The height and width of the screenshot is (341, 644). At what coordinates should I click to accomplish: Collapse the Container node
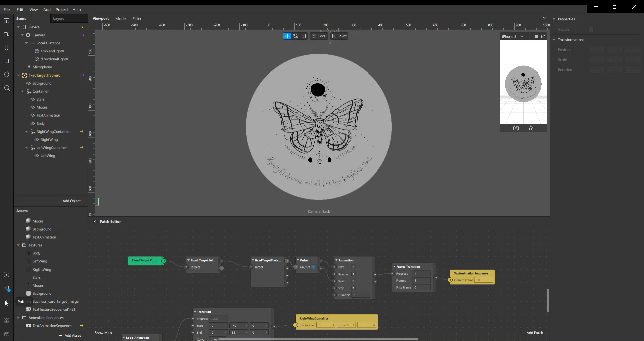[x=22, y=91]
